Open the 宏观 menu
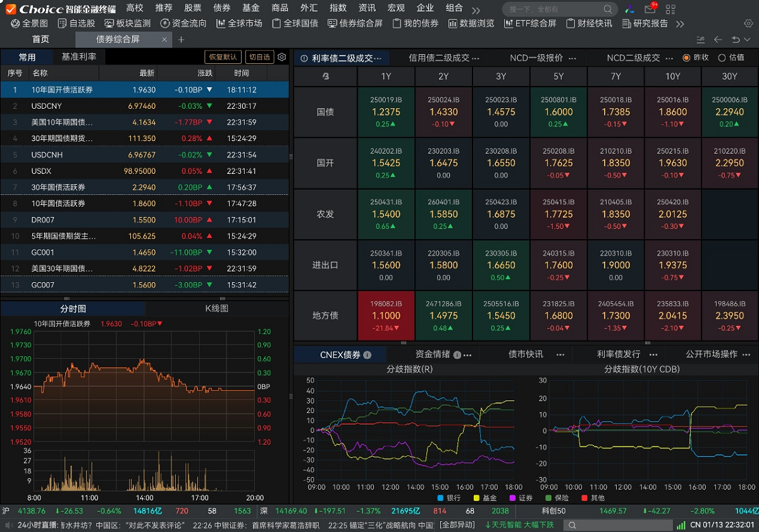The width and height of the screenshot is (759, 532). (x=395, y=8)
